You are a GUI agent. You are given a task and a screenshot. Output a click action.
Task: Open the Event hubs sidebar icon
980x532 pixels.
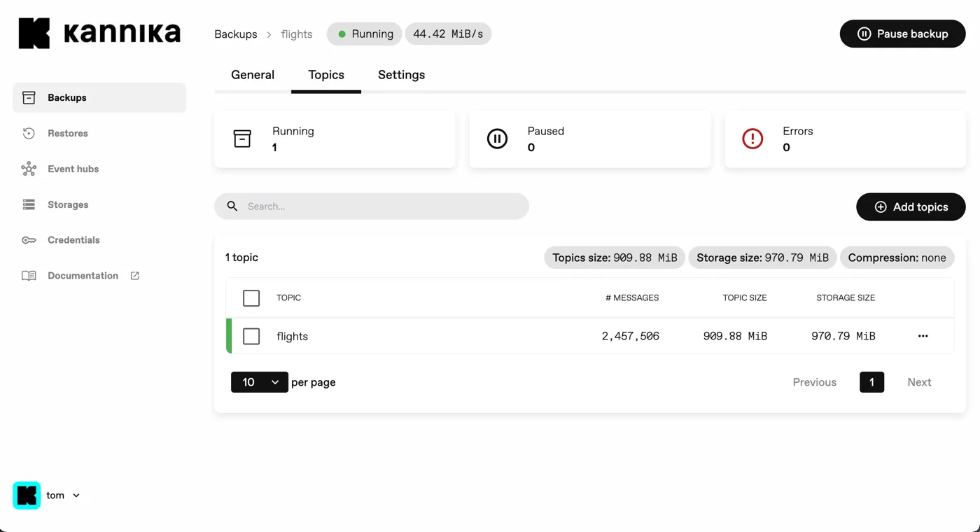click(x=29, y=169)
